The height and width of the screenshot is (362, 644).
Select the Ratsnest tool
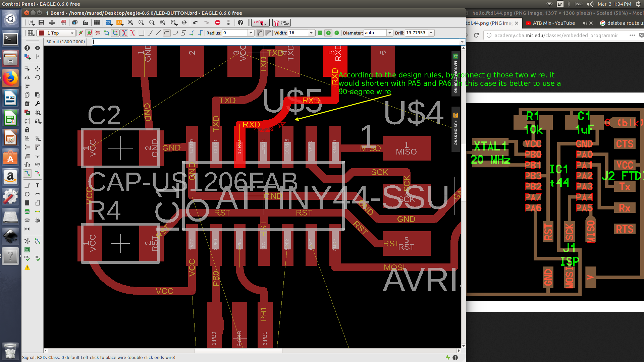tap(27, 241)
